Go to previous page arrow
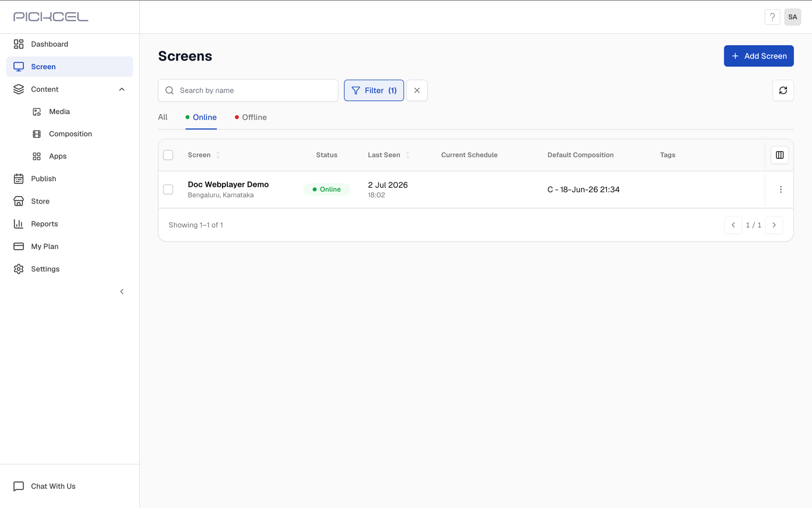This screenshot has height=508, width=812. click(x=733, y=225)
